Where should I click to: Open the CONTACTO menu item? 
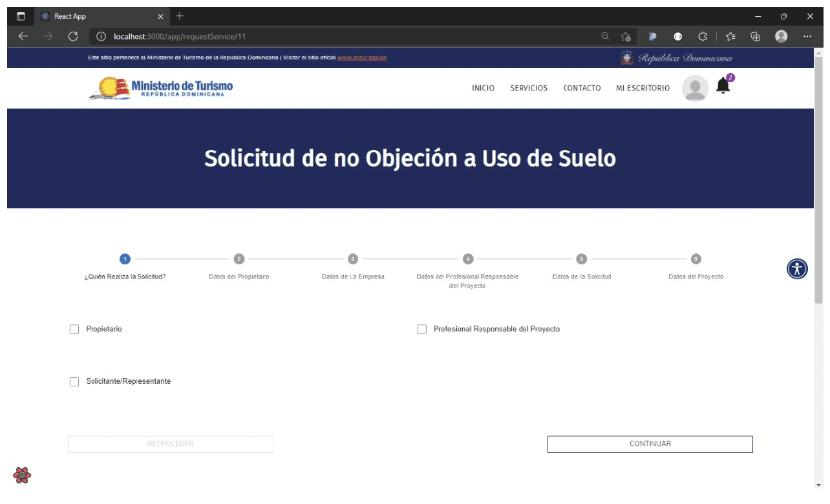[x=582, y=89]
